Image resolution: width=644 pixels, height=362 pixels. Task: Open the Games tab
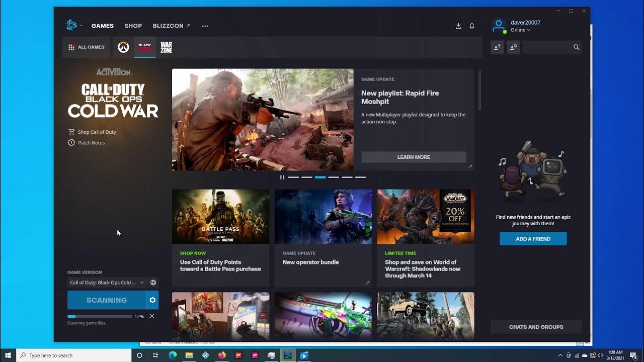tap(103, 26)
